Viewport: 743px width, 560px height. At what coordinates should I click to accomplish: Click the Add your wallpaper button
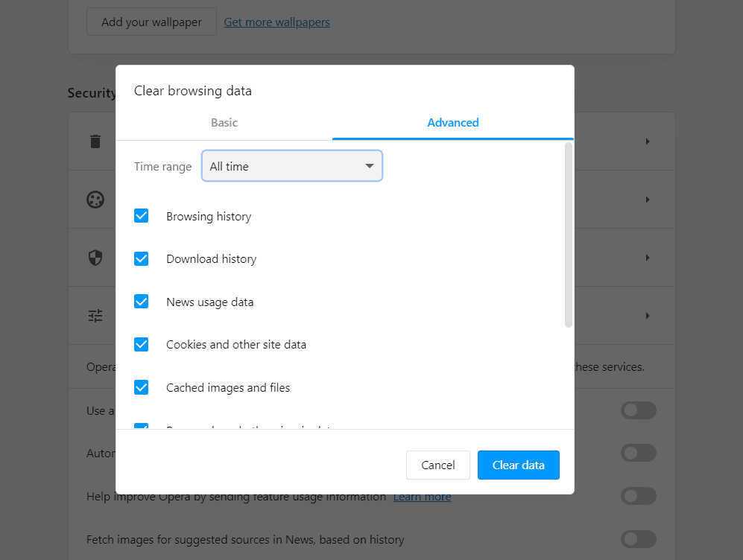pos(151,22)
